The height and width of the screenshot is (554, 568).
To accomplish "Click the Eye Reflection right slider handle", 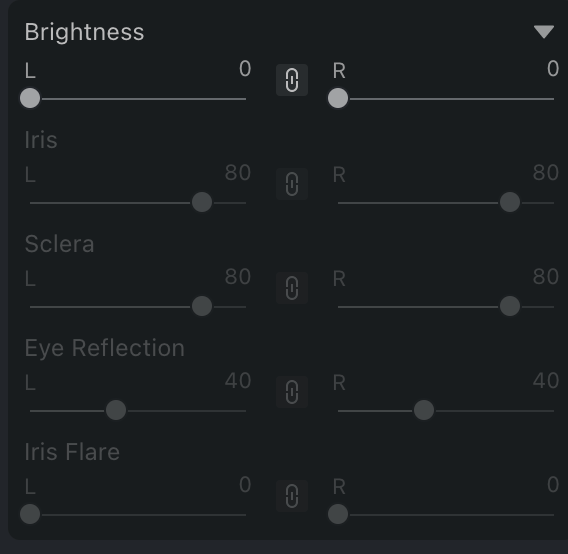I will pos(424,410).
